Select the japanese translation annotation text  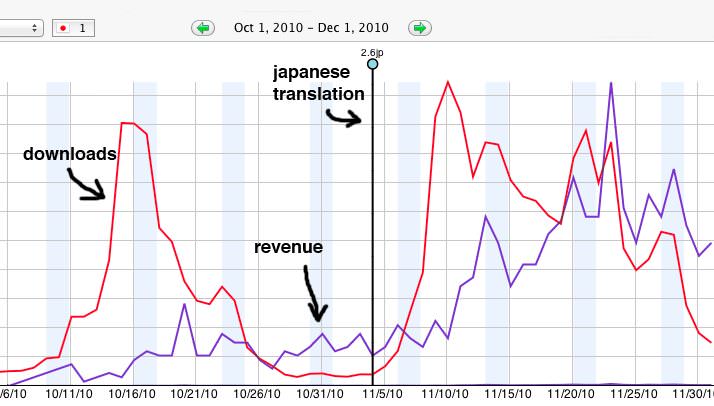[319, 83]
